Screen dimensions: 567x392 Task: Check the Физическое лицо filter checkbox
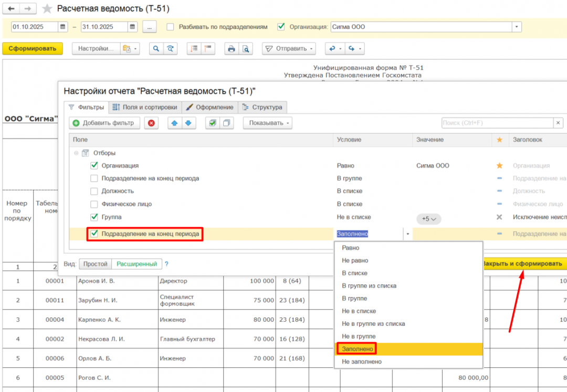coord(94,204)
